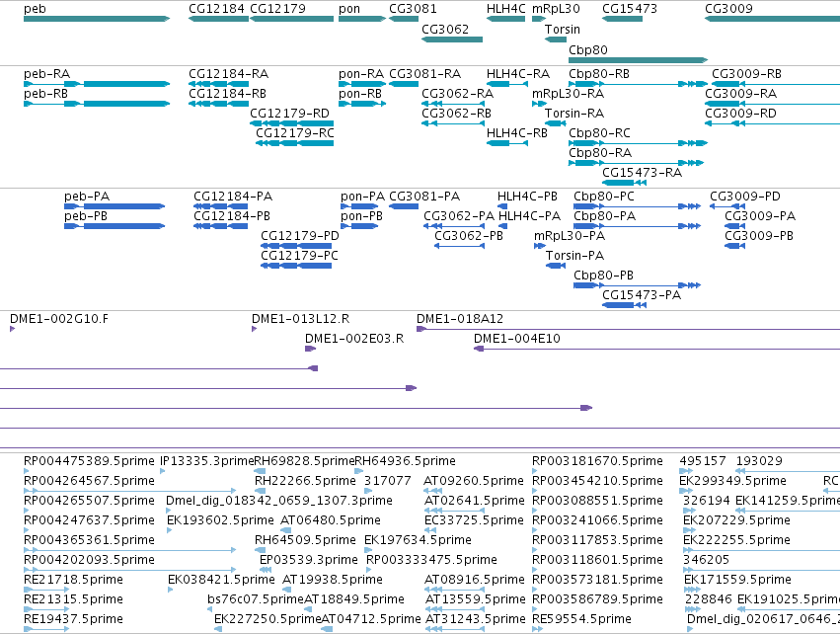Click the CG3009 gene label

729,9
